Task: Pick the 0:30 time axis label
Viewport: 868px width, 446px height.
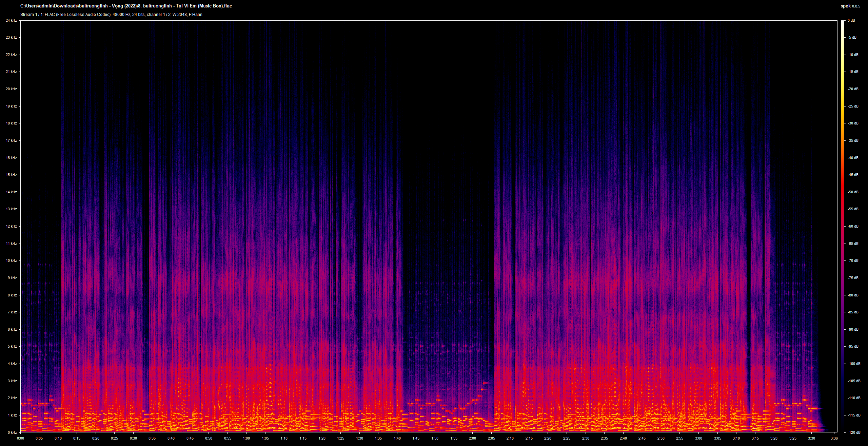Action: click(x=133, y=438)
